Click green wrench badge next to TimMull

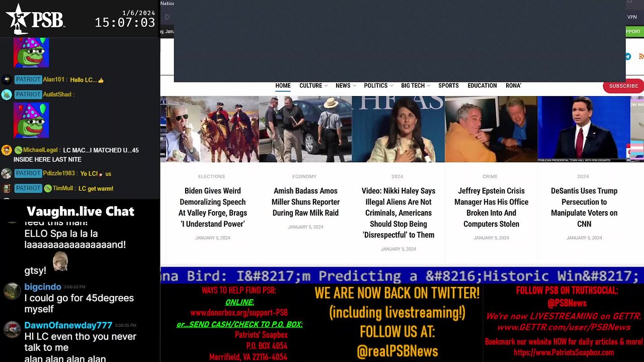[x=48, y=189]
